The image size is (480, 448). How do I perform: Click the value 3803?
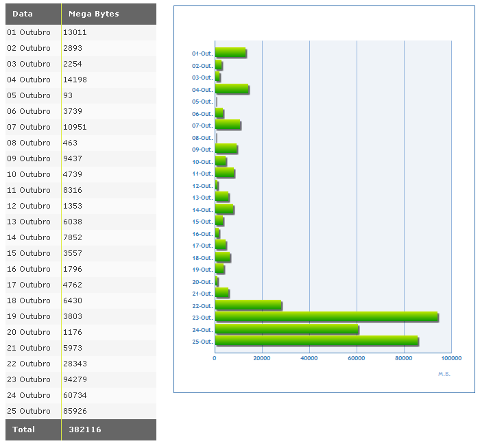tap(73, 316)
